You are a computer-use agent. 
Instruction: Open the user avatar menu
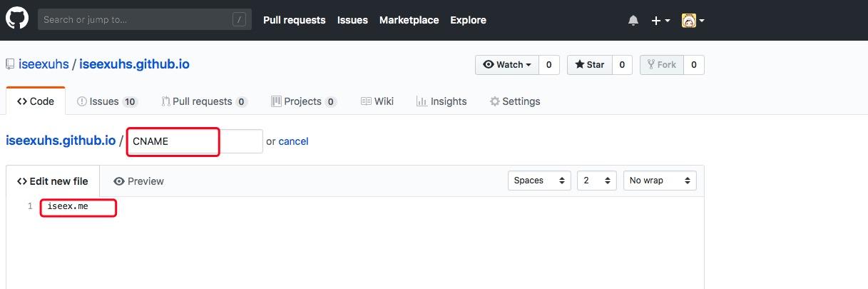click(693, 21)
